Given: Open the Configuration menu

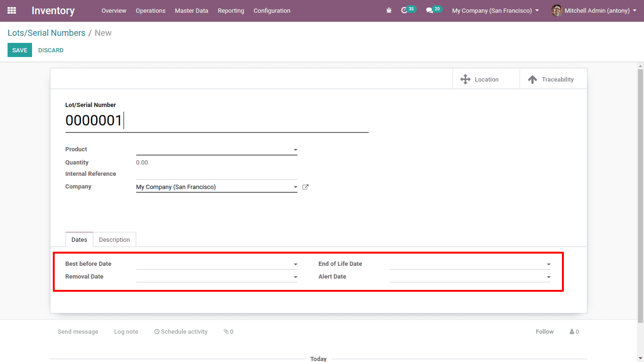Looking at the screenshot, I should pos(272,10).
